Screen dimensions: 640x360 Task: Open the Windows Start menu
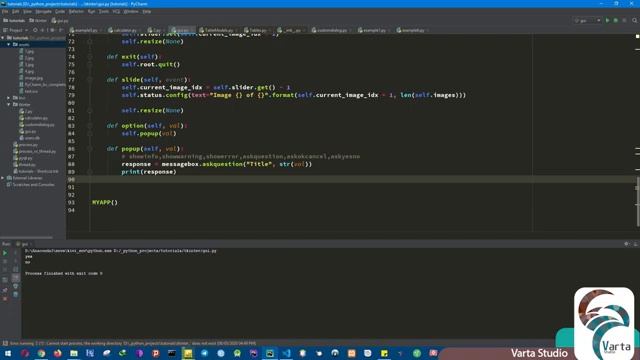pyautogui.click(x=8, y=353)
